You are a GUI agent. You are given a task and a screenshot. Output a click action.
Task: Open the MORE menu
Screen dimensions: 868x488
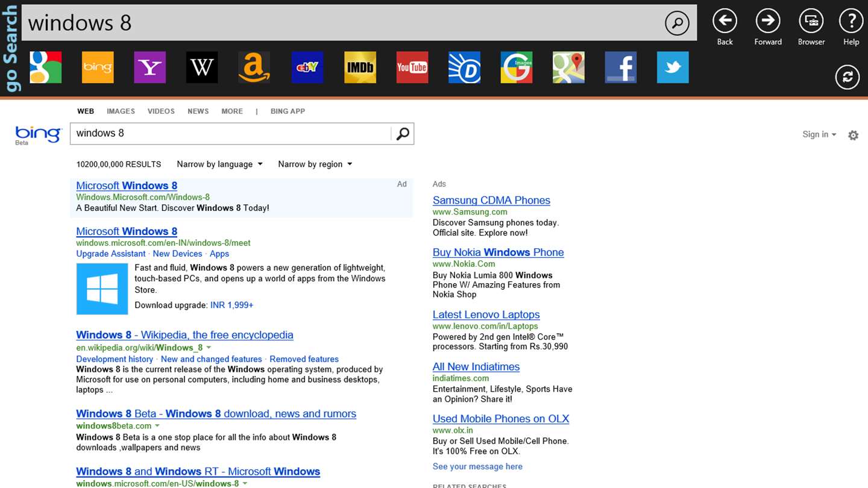point(232,111)
